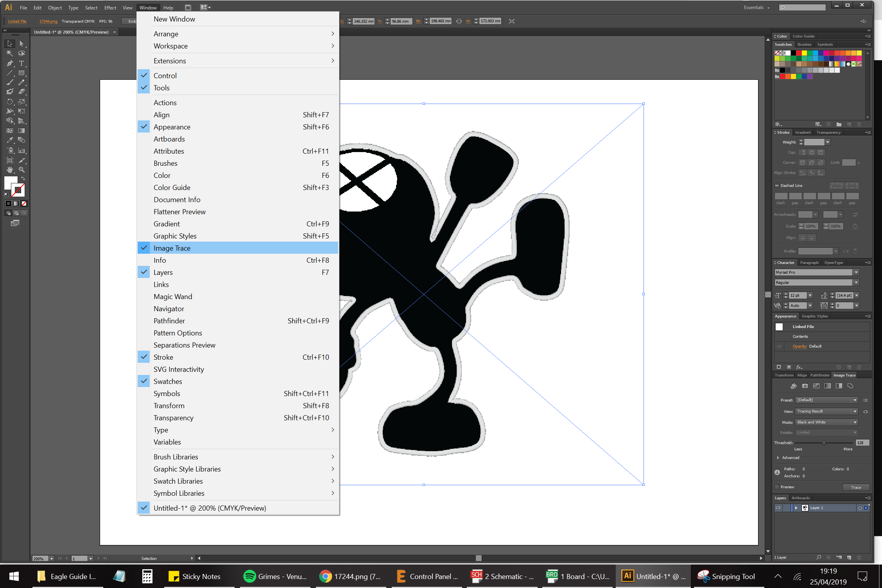Click the 17244.png linked file link
The image size is (882, 588).
click(x=48, y=22)
